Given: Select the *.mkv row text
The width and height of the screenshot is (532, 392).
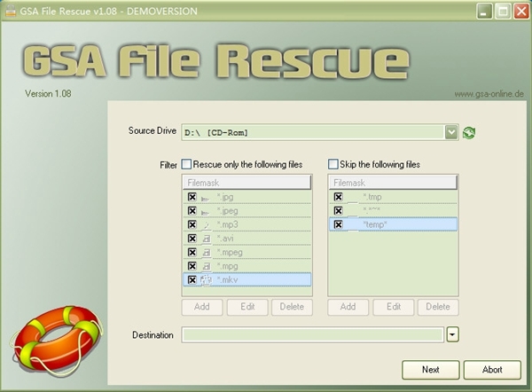Looking at the screenshot, I should tap(227, 280).
